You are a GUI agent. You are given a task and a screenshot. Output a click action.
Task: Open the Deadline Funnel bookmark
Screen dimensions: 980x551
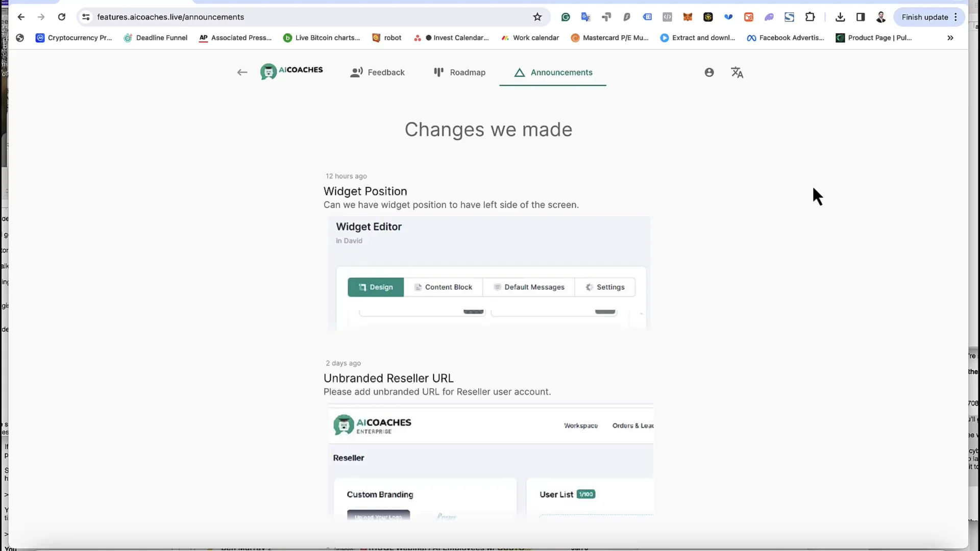tap(156, 38)
